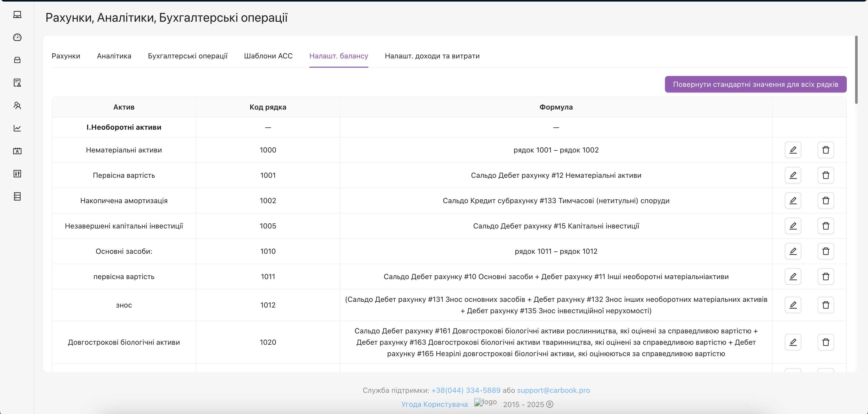Delete row 1020 Довгострокові біологічні активи

(x=825, y=342)
